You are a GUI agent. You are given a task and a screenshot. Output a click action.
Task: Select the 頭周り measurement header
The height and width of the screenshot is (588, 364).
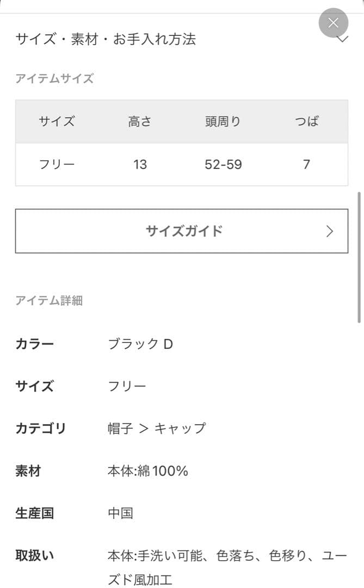223,122
